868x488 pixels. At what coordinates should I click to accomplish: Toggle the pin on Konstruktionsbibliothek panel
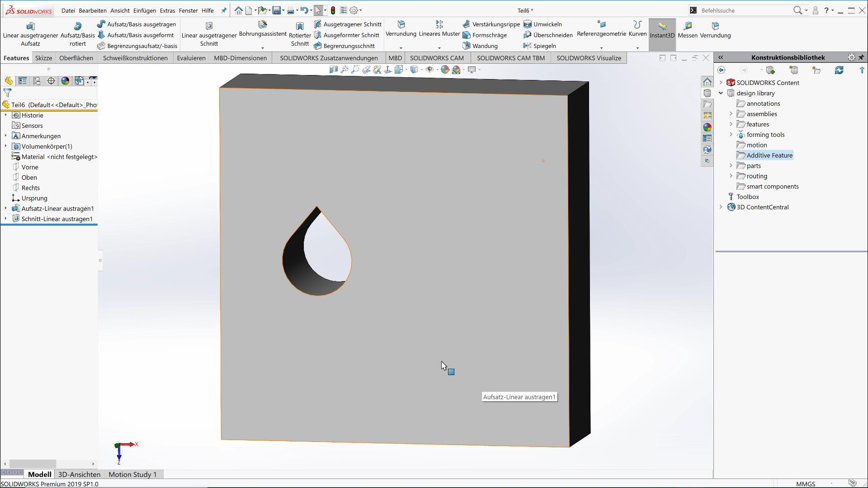pos(861,57)
